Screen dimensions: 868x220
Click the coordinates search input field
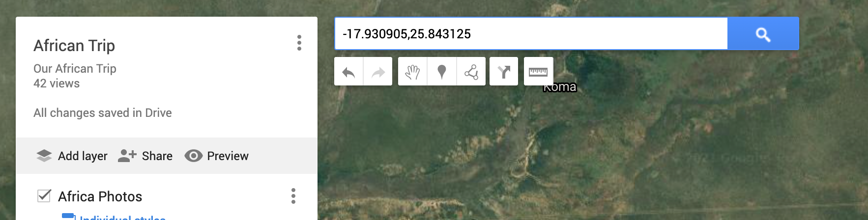pyautogui.click(x=531, y=34)
